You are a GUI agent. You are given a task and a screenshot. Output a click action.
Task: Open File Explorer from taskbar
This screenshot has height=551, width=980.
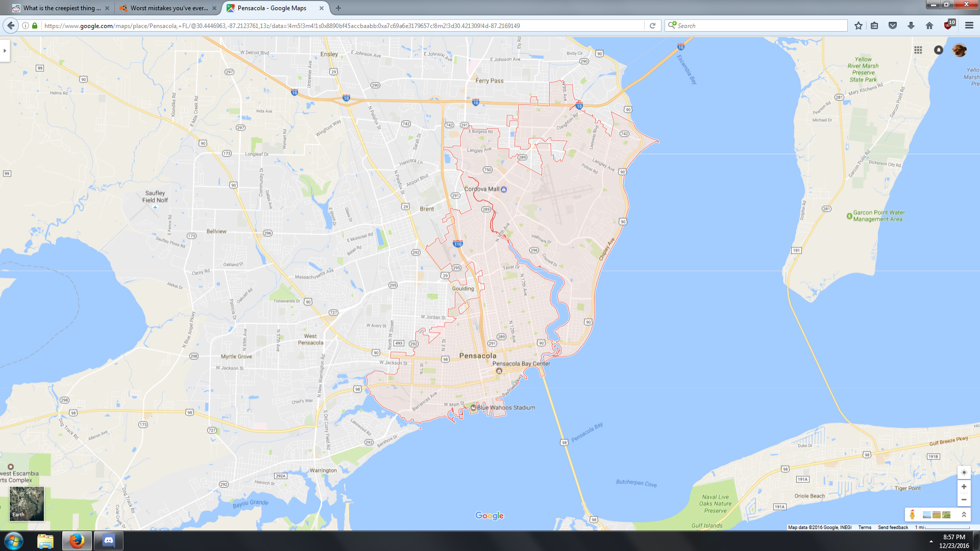pos(45,541)
